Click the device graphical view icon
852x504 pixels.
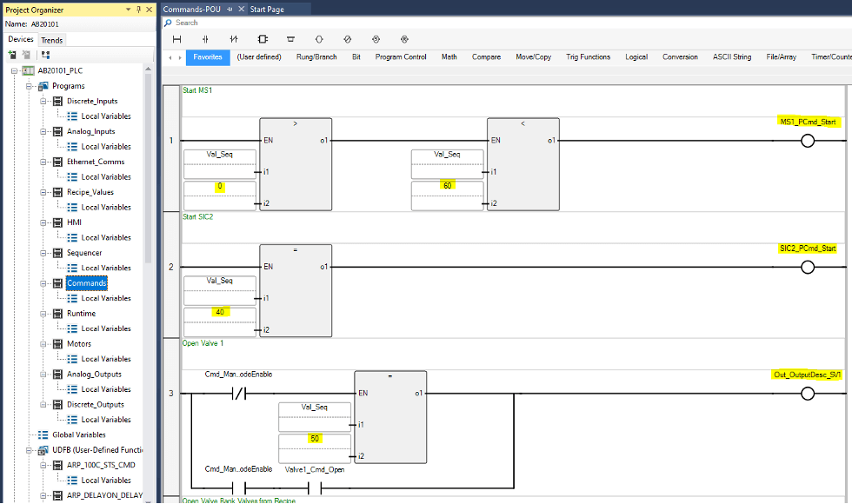(45, 55)
